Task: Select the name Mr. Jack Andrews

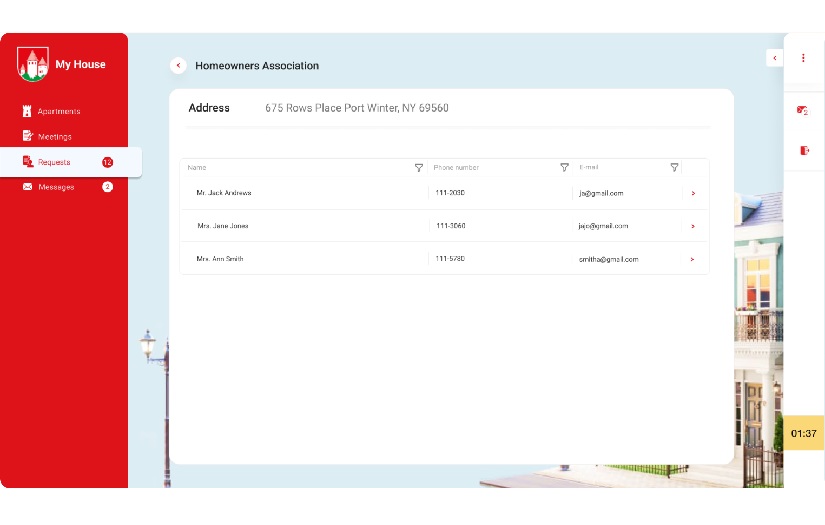Action: click(x=224, y=193)
